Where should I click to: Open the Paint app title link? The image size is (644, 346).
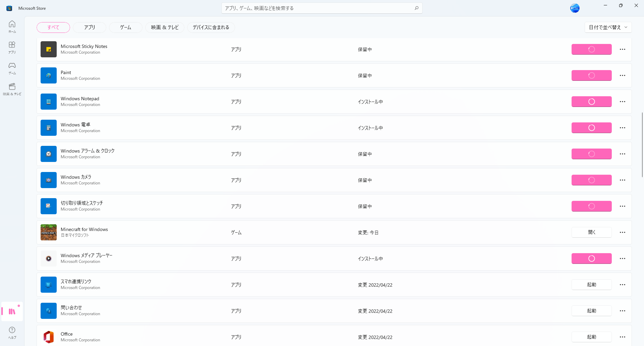point(66,72)
